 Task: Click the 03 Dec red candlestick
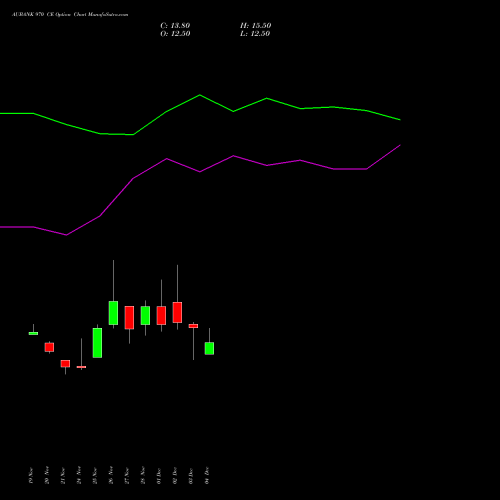193,326
